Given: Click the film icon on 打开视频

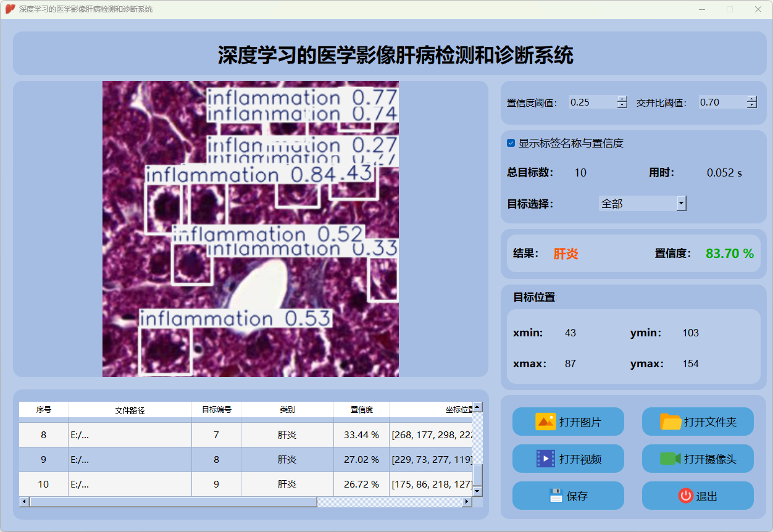Looking at the screenshot, I should (546, 459).
